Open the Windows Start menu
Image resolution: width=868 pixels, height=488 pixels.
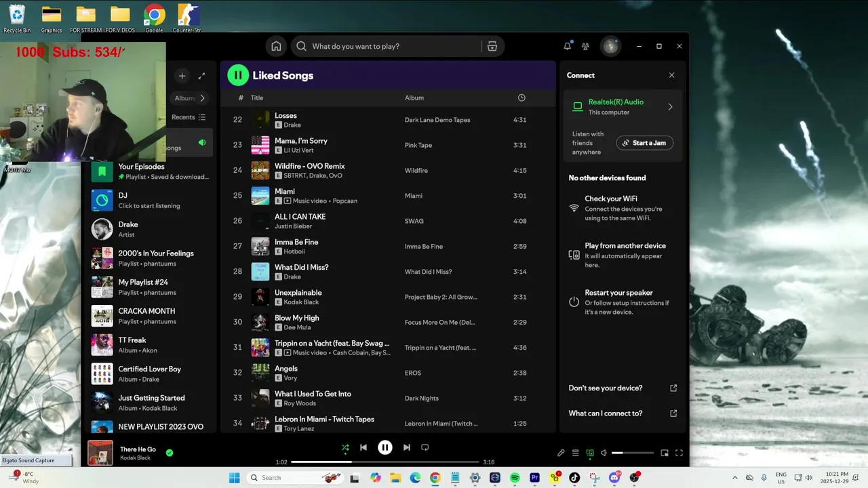(235, 478)
